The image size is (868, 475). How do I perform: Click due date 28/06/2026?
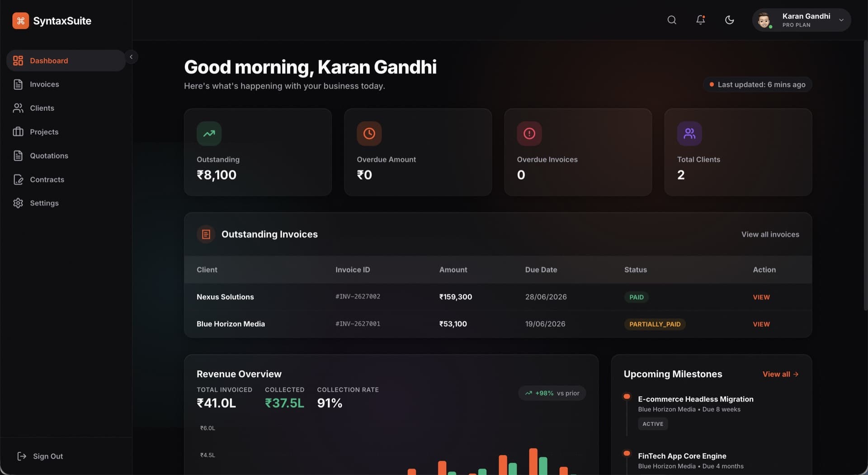(546, 297)
